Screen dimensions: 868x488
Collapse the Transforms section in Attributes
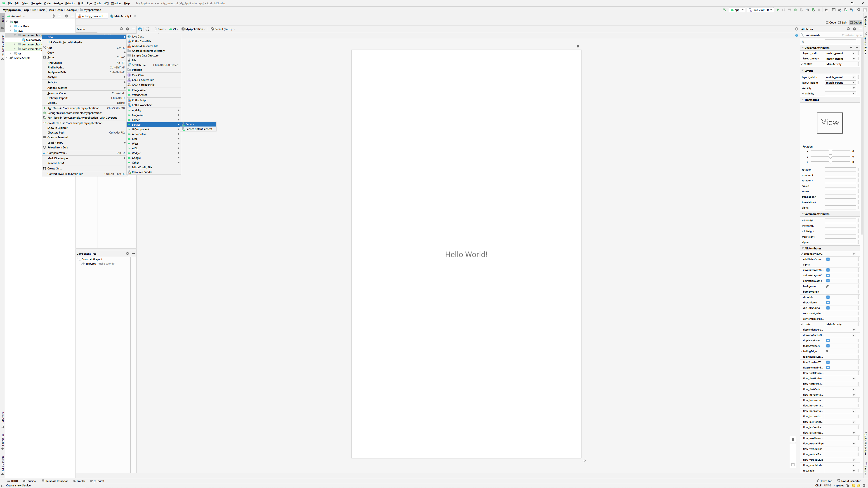click(x=803, y=100)
